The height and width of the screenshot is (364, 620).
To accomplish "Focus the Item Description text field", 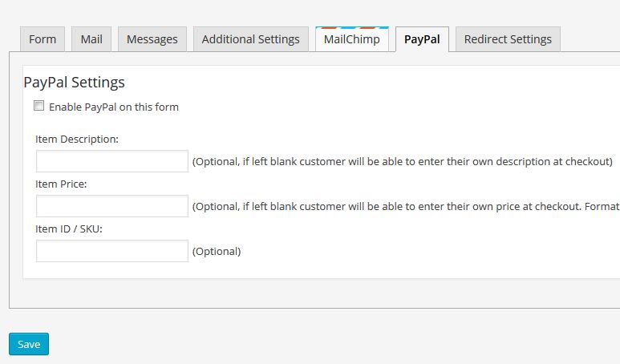I will point(112,161).
